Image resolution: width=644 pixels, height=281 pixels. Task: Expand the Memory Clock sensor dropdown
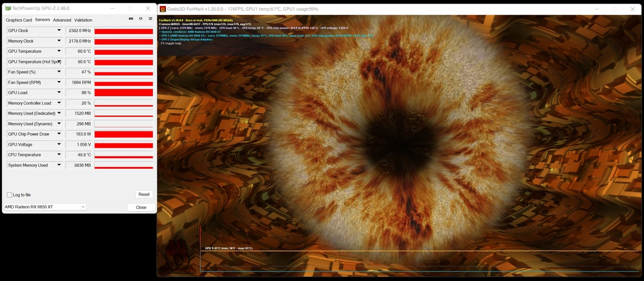point(59,41)
